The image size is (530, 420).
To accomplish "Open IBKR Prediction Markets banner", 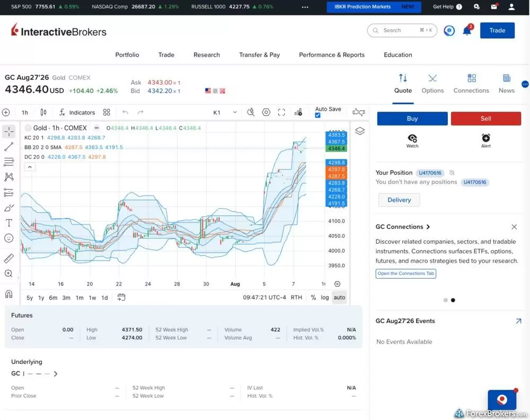I will tap(374, 7).
